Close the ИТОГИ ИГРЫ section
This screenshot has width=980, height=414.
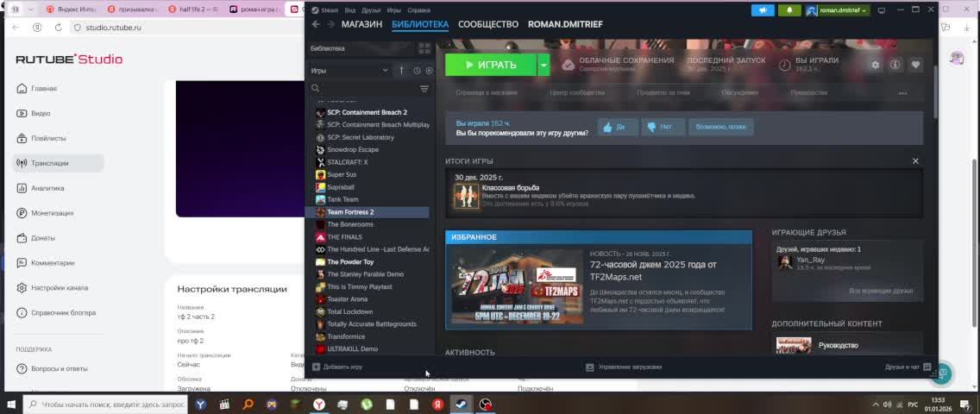pos(915,161)
